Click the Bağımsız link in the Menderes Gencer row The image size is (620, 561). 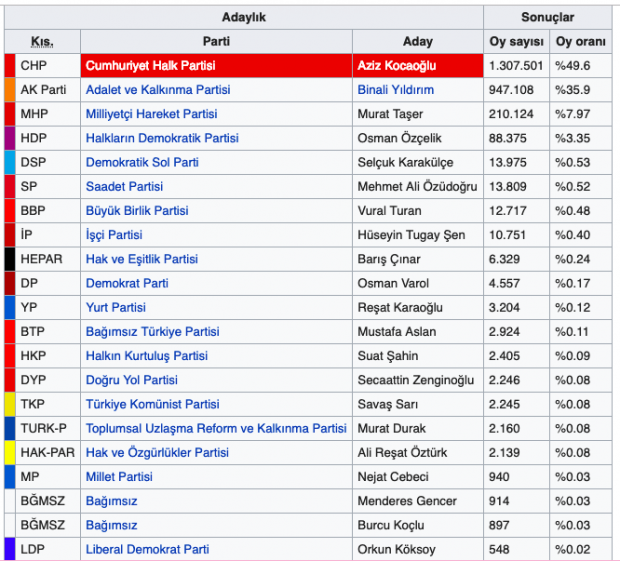click(112, 501)
